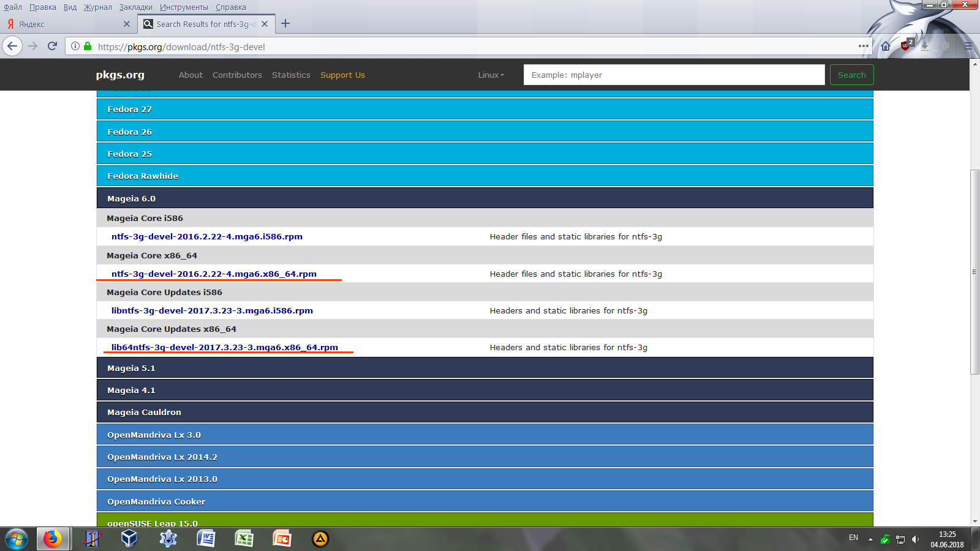Image resolution: width=980 pixels, height=551 pixels.
Task: Expand the OpenMandriva Cooker section
Action: point(484,501)
